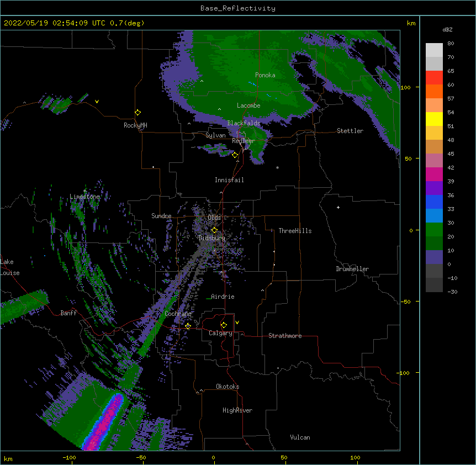Click the Calgary city label

pyautogui.click(x=220, y=333)
